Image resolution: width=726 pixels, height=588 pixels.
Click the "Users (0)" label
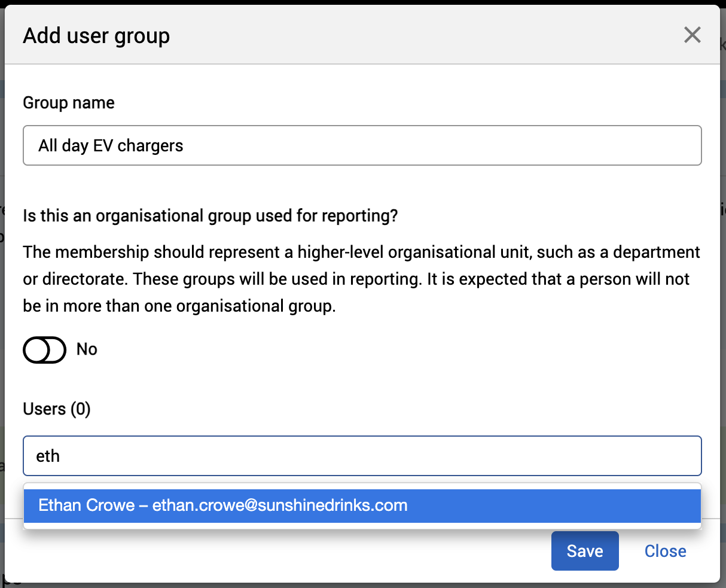point(57,409)
